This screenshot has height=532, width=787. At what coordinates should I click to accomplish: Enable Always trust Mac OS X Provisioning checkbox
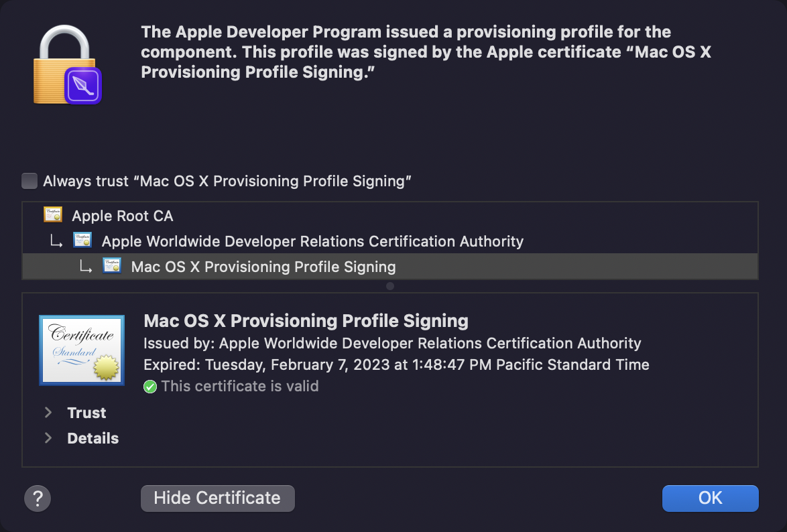click(29, 181)
